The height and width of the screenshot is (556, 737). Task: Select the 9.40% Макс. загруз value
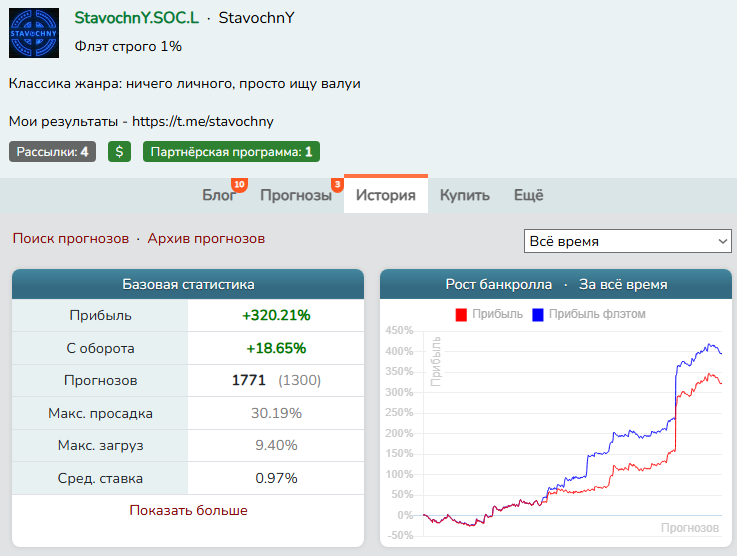pyautogui.click(x=276, y=445)
